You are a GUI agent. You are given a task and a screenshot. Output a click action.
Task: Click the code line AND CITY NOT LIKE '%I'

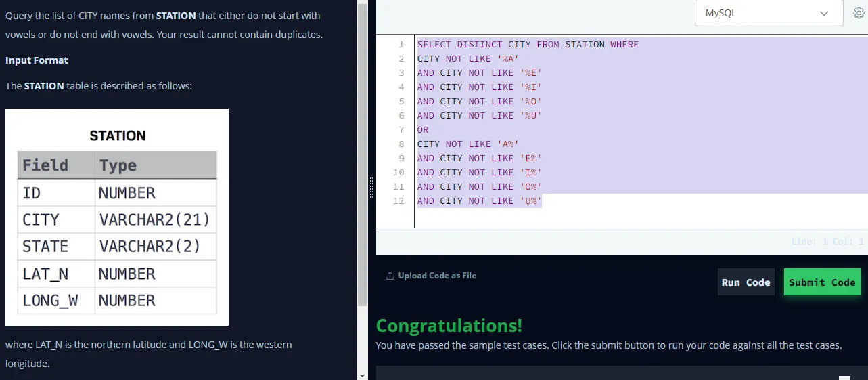480,87
